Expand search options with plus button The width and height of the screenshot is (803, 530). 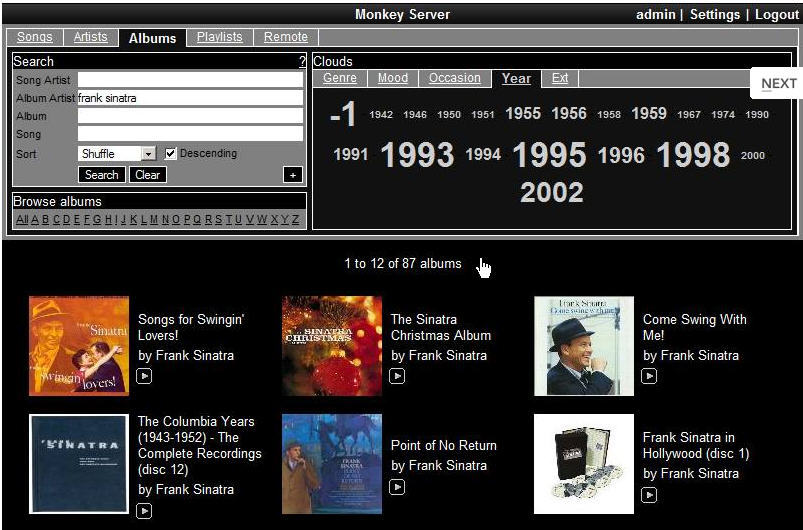[293, 175]
